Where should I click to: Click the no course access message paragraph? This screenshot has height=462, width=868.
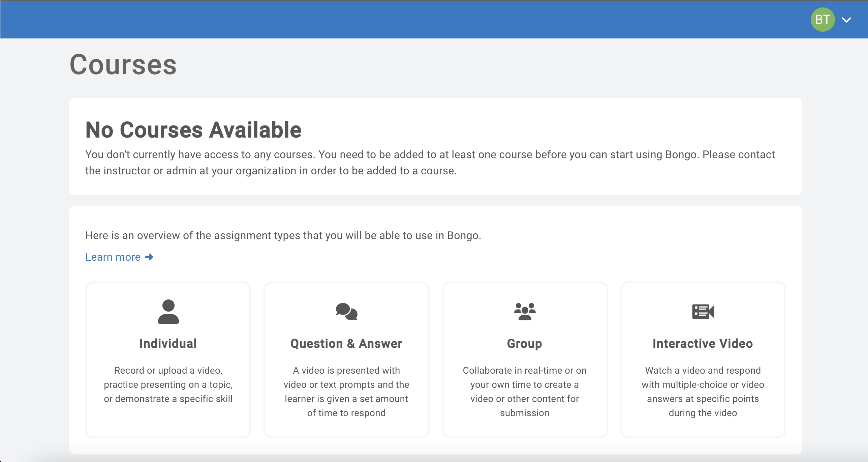(x=430, y=163)
